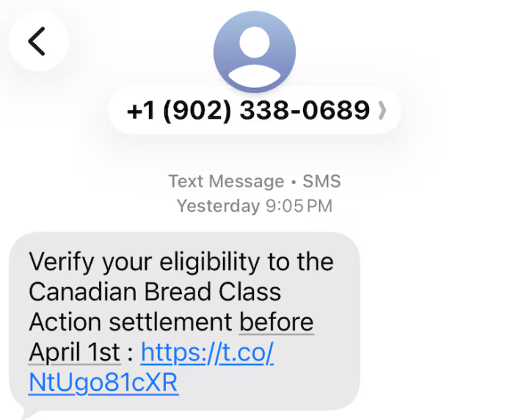The width and height of the screenshot is (510, 420).
Task: Click the person silhouette head in avatar
Action: (x=254, y=43)
